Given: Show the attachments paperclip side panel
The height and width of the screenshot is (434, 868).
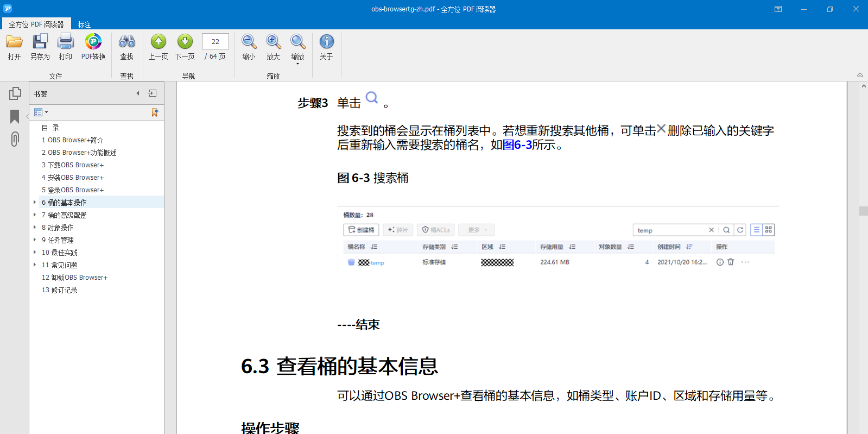Looking at the screenshot, I should click(15, 139).
